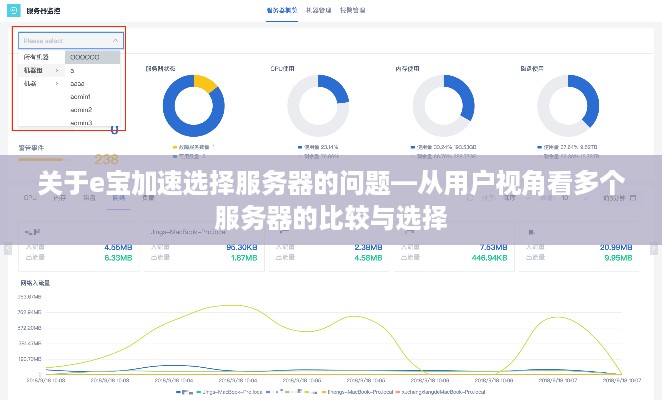
Task: Choose the highlighted top entry in the submenu
Action: click(92, 57)
